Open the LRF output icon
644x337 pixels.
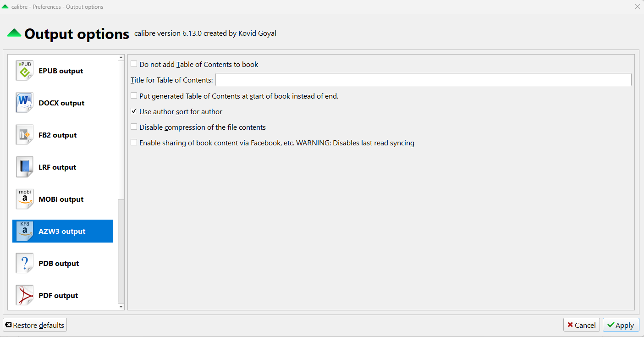coord(24,167)
